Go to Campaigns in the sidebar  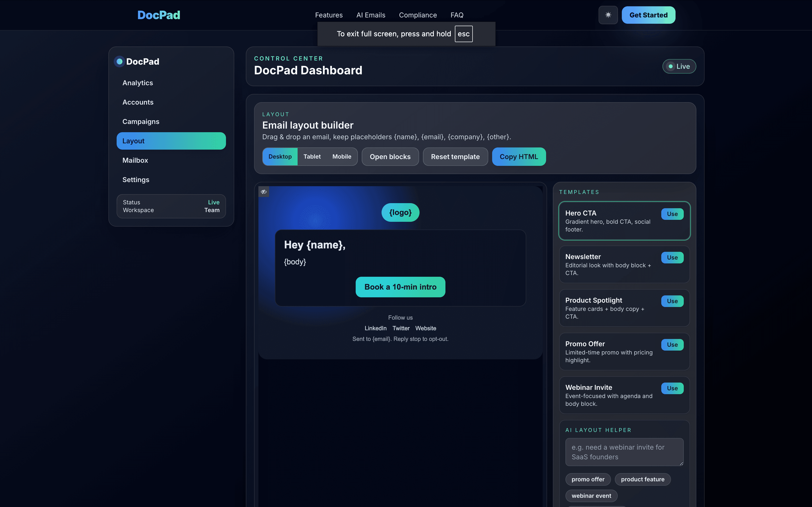pos(171,122)
